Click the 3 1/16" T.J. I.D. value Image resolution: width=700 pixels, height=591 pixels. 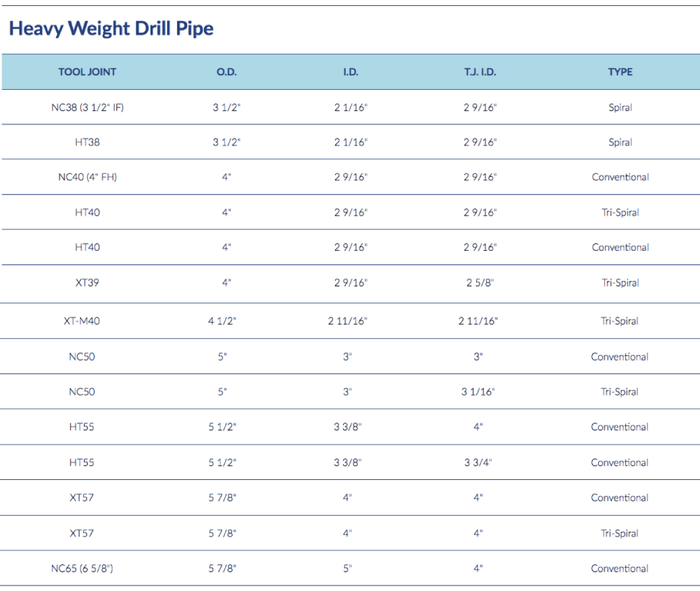[x=478, y=392]
